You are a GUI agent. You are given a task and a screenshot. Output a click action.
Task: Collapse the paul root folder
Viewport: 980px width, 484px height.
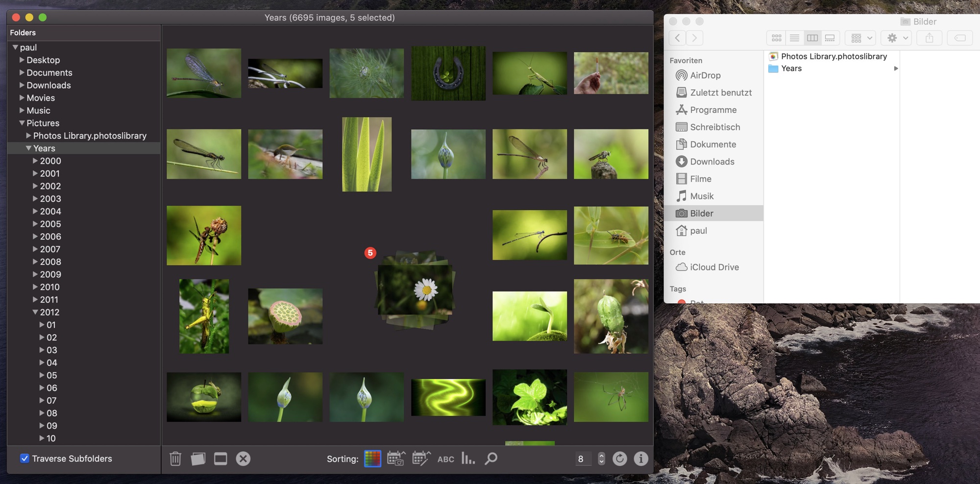click(15, 48)
